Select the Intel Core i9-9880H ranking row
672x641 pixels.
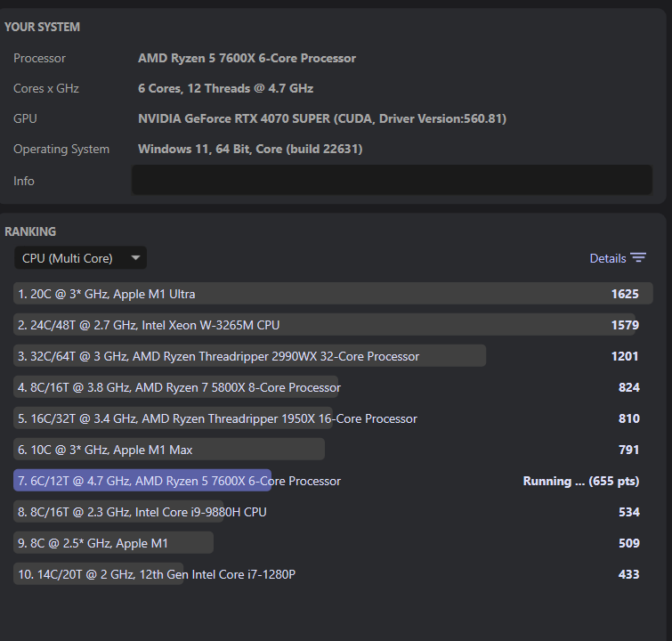[333, 512]
